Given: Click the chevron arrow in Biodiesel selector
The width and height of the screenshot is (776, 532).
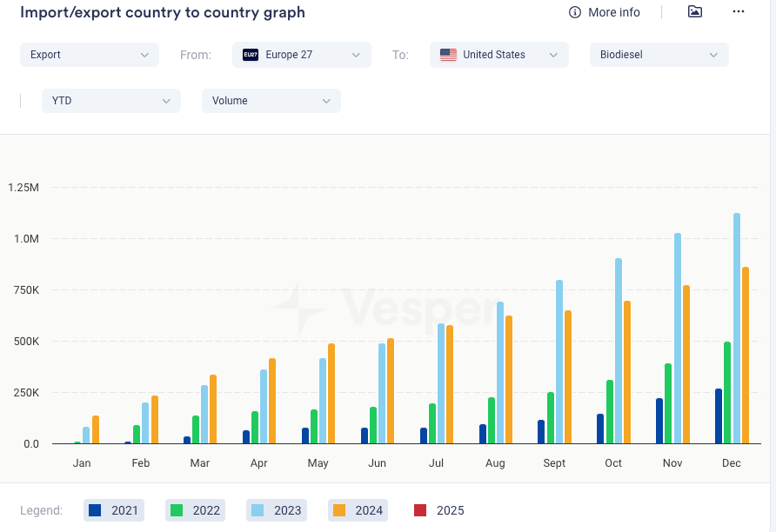Looking at the screenshot, I should 713,55.
